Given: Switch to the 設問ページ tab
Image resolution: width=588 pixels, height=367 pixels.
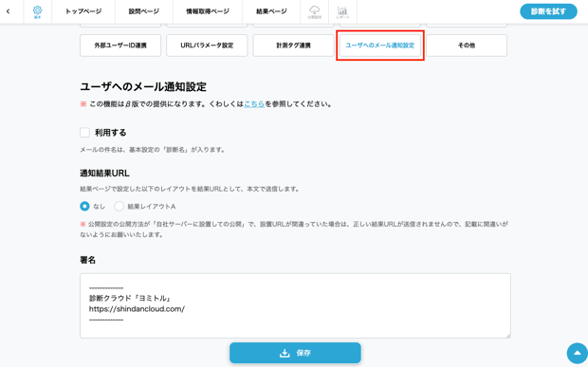Looking at the screenshot, I should point(144,11).
